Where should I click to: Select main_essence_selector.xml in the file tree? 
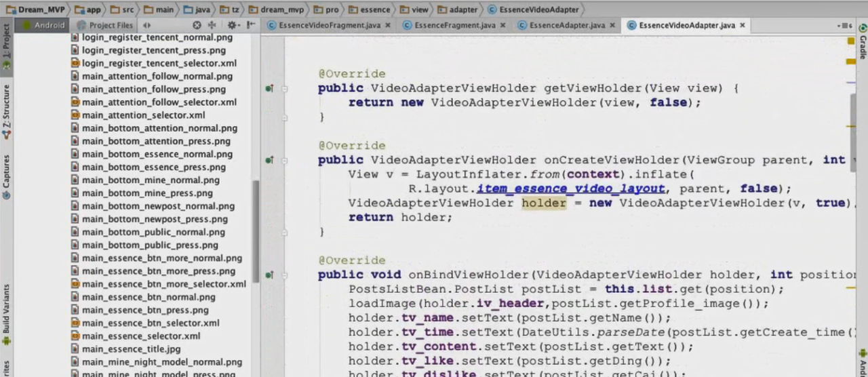140,336
